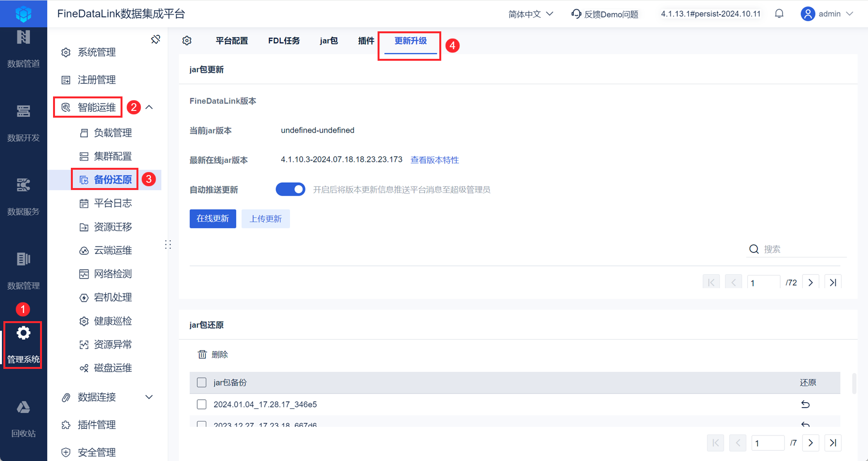868x461 pixels.
Task: Open 安全管理 in the sidebar
Action: tap(97, 452)
